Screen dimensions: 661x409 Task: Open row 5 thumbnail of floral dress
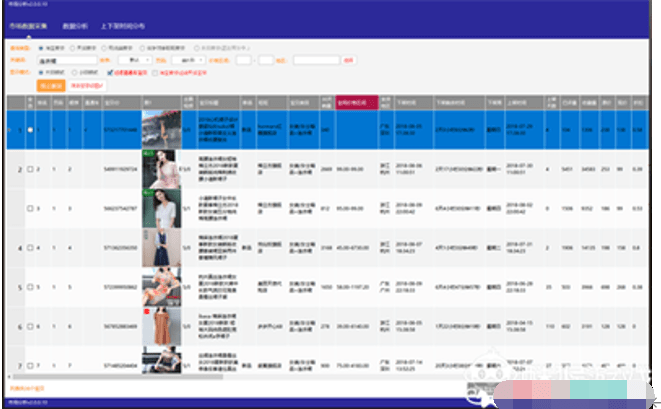[161, 287]
